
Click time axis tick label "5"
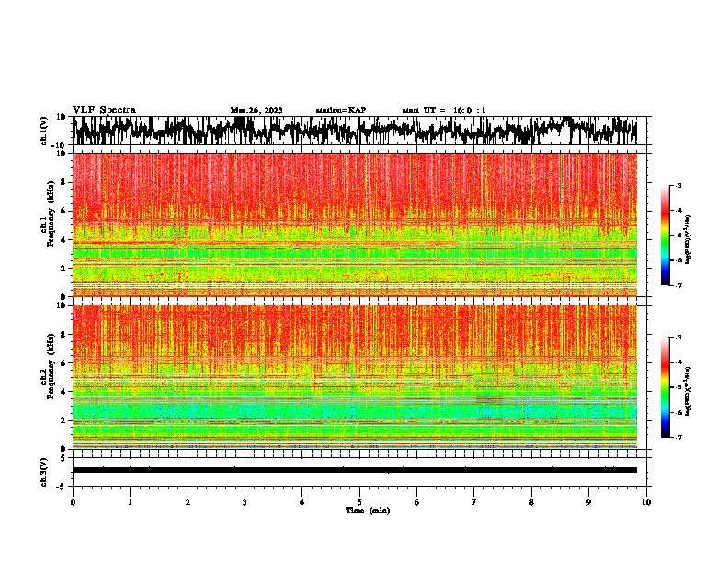click(359, 502)
